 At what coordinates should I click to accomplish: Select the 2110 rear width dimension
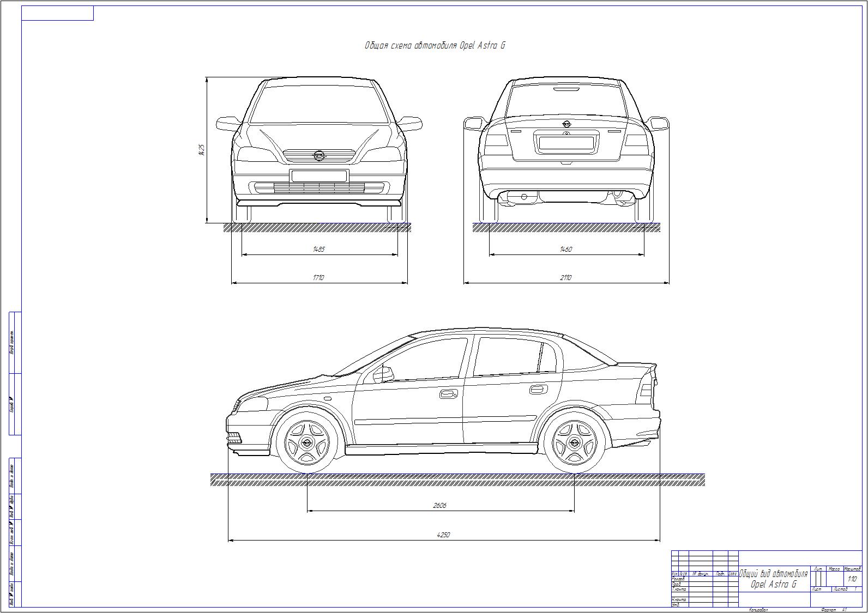(x=565, y=278)
